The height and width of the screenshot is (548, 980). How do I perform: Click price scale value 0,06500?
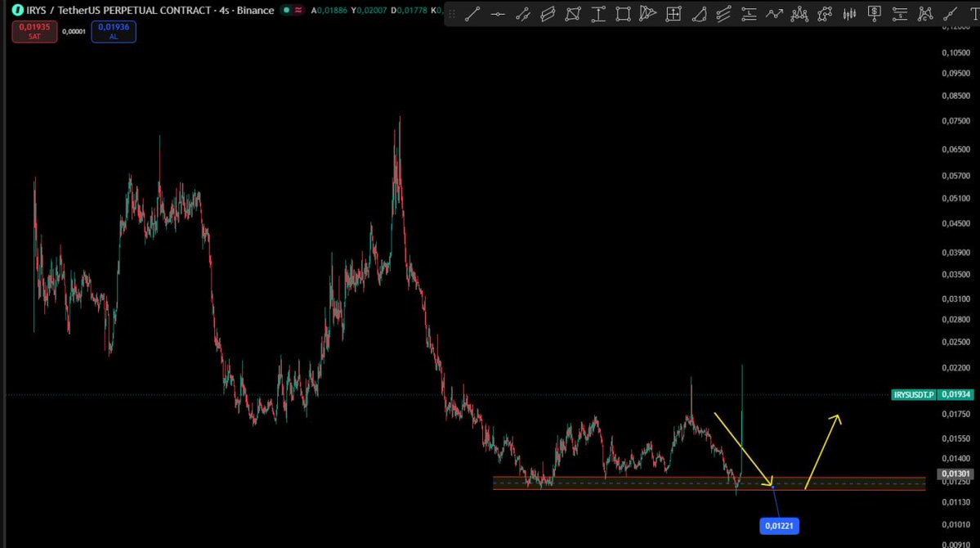(x=955, y=150)
